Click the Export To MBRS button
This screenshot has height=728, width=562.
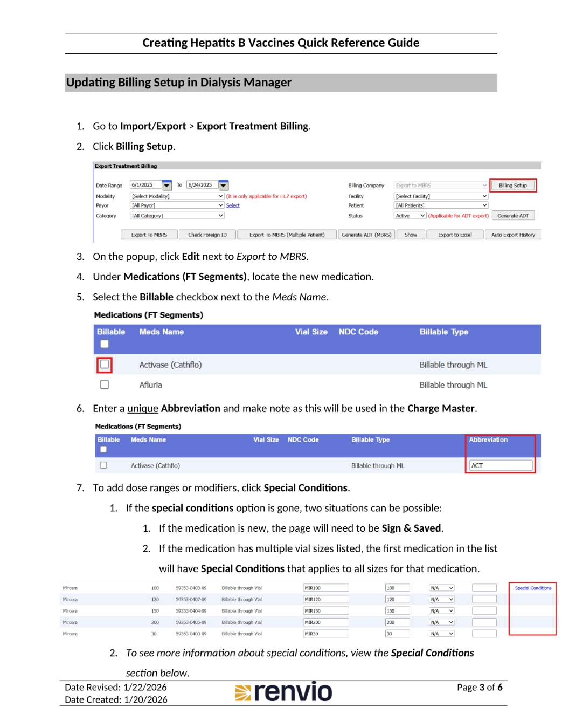149,235
